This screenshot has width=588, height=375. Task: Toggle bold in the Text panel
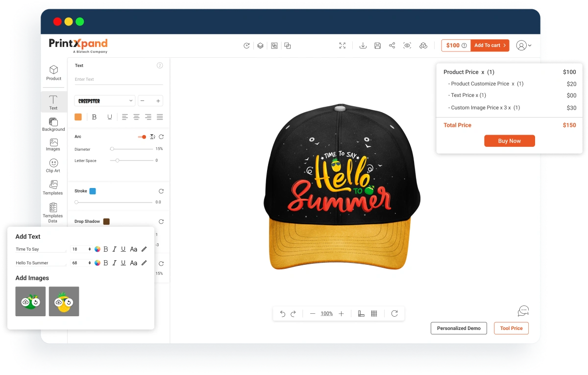tap(95, 117)
